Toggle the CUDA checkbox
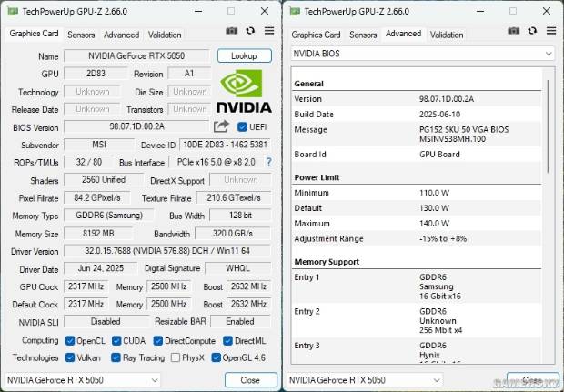The height and width of the screenshot is (392, 564). (x=116, y=340)
